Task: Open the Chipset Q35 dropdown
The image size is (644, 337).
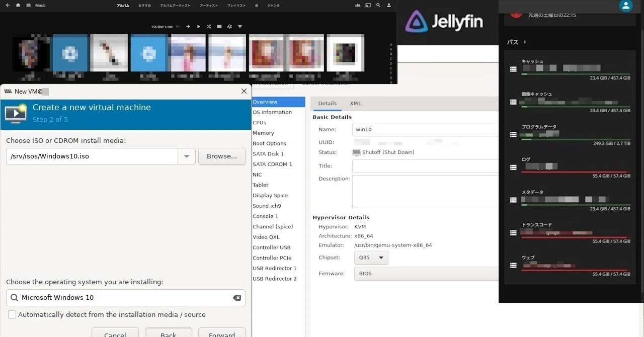Action: click(x=371, y=258)
